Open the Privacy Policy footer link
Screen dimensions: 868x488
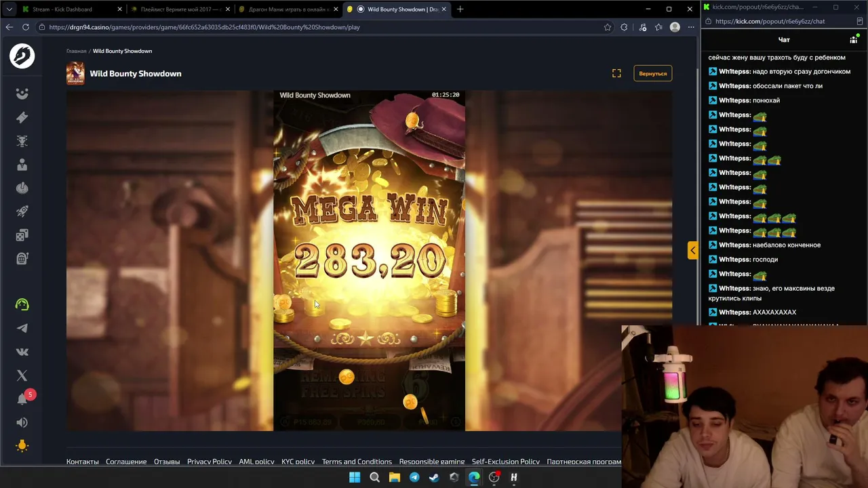pos(210,462)
